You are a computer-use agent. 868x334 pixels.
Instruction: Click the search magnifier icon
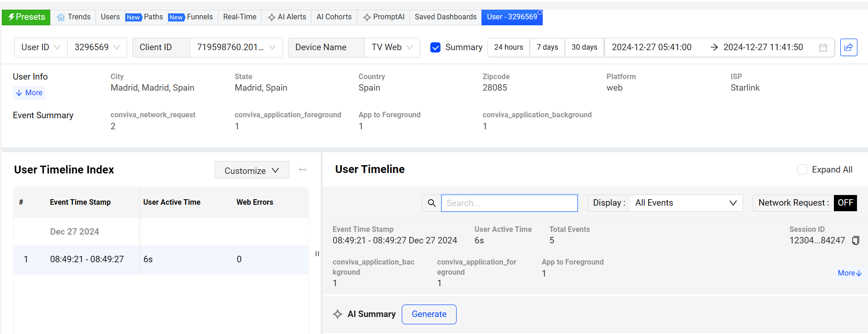click(x=432, y=203)
